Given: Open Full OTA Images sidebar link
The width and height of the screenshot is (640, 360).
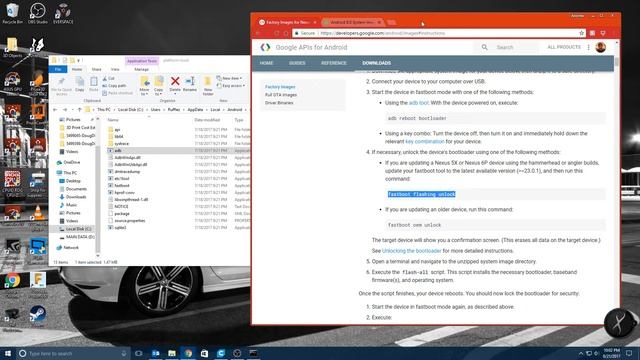Looking at the screenshot, I should click(281, 95).
